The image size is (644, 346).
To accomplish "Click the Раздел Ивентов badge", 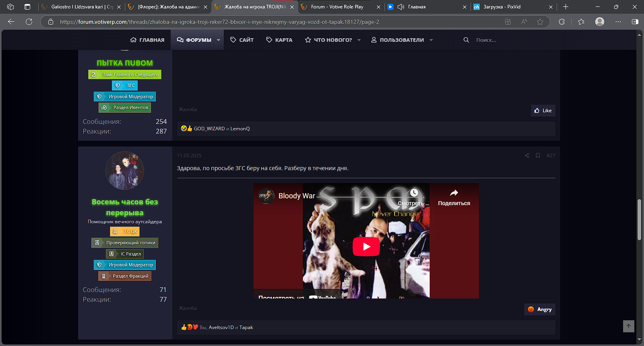I will click(125, 107).
